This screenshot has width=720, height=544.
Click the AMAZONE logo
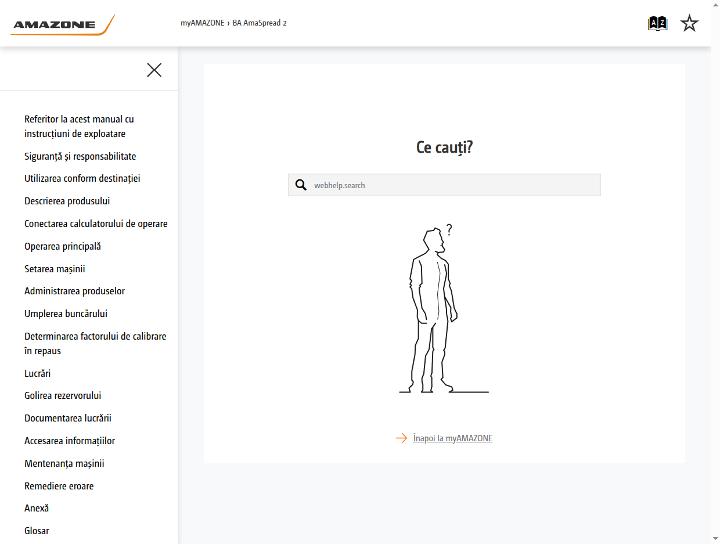(x=62, y=25)
